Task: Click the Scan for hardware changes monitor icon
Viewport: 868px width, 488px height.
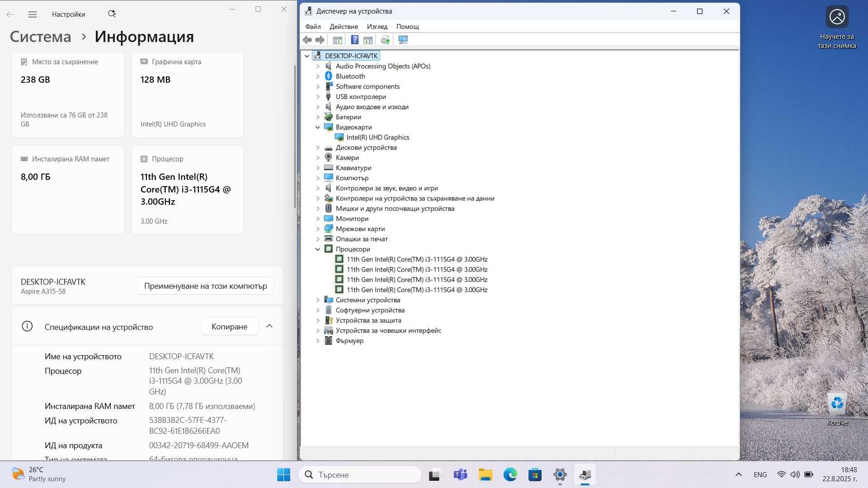Action: click(403, 40)
